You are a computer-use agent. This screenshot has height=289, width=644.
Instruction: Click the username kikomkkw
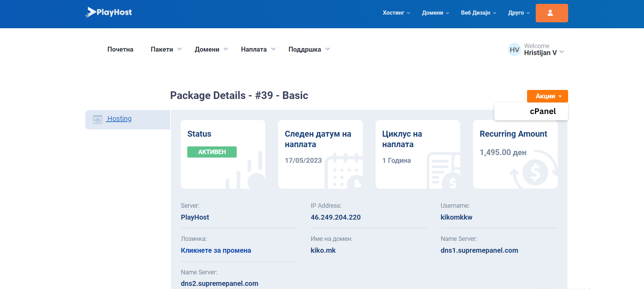[x=456, y=217]
